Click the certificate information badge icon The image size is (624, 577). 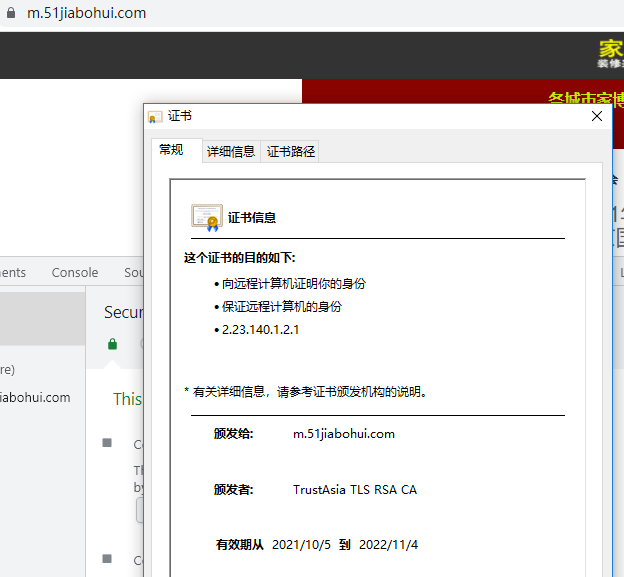pyautogui.click(x=206, y=217)
